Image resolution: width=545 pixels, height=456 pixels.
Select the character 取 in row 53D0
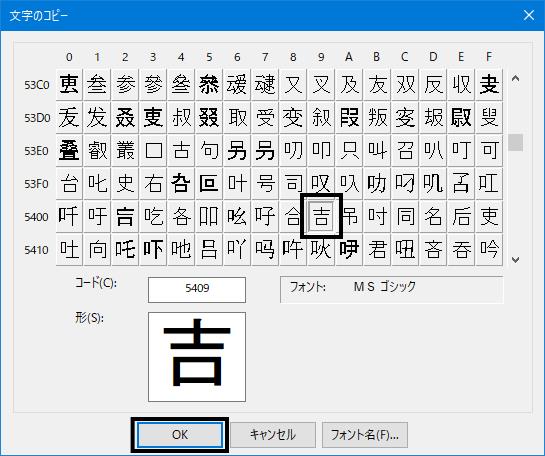237,117
